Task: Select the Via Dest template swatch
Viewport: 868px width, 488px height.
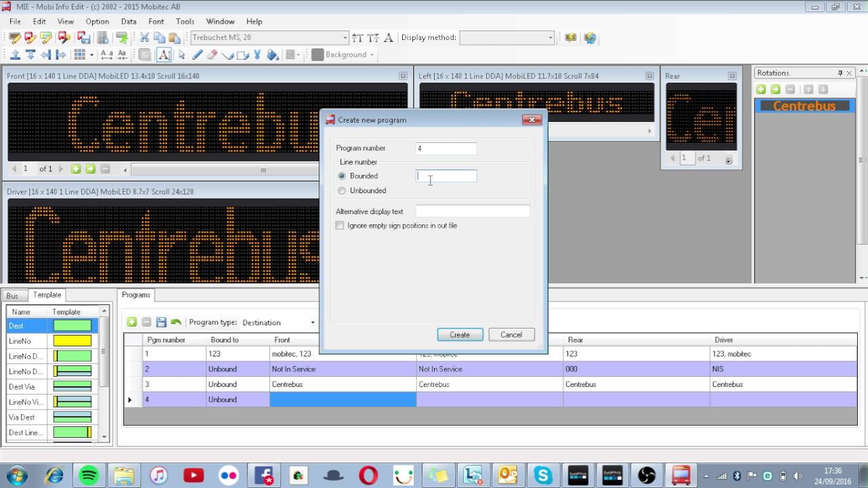Action: (x=72, y=418)
